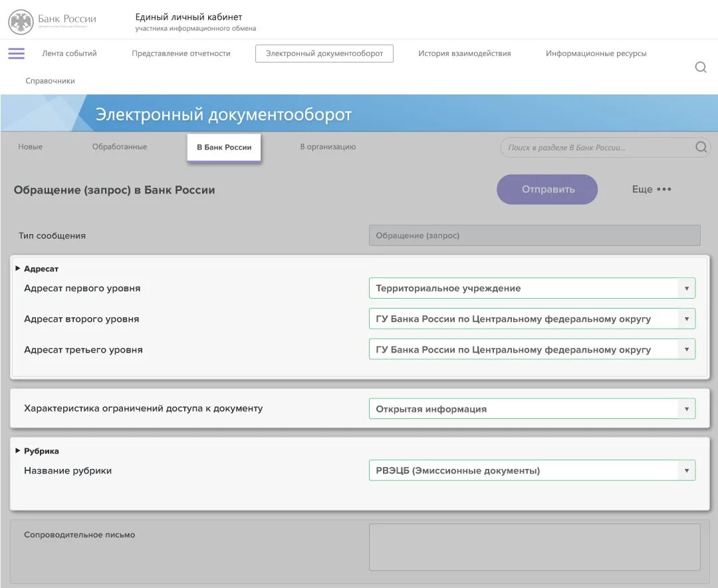Open the hamburger menu icon

(x=17, y=54)
